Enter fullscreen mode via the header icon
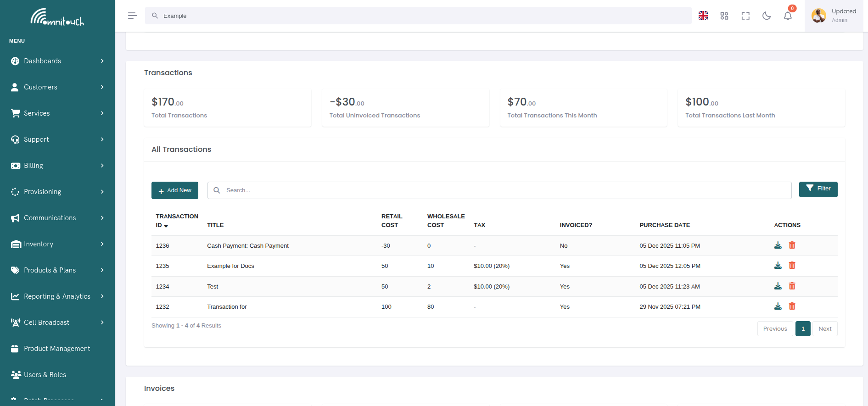 [x=745, y=16]
